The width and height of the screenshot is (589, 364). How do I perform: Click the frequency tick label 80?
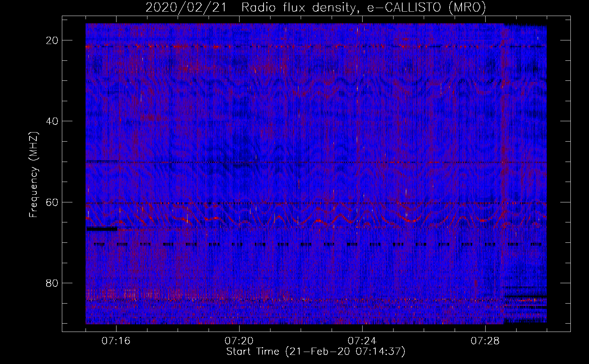point(52,283)
